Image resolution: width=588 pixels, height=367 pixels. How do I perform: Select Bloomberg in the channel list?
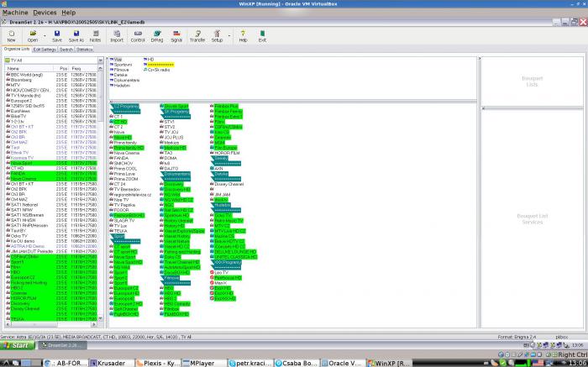[51, 81]
